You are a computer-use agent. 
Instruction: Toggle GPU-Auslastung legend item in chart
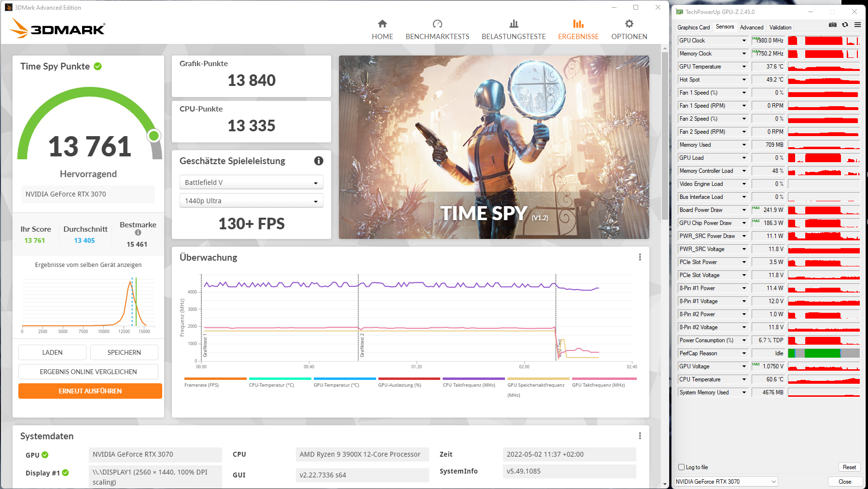[409, 382]
